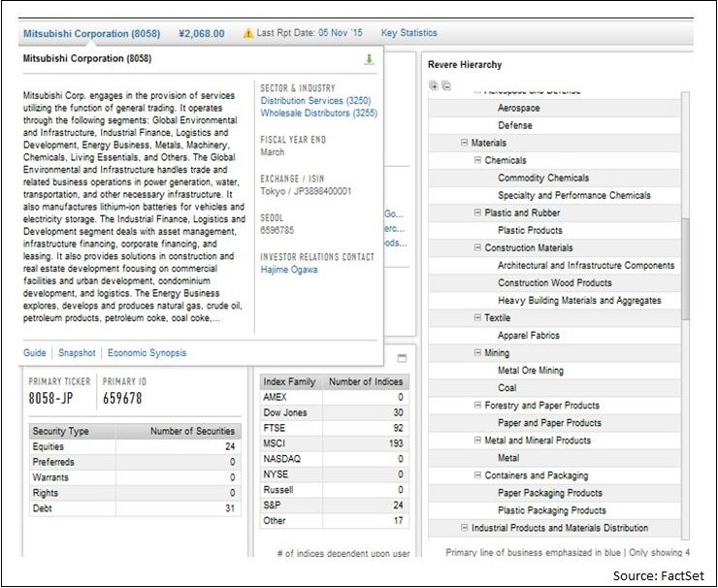The width and height of the screenshot is (718, 588).
Task: Select Defense in the hierarchy
Action: click(555, 125)
